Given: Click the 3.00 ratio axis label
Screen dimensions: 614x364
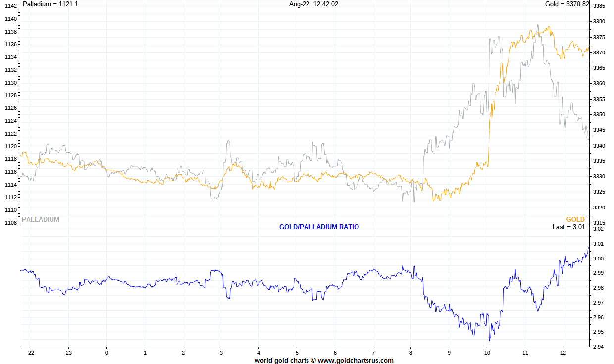Looking at the screenshot, I should [598, 259].
